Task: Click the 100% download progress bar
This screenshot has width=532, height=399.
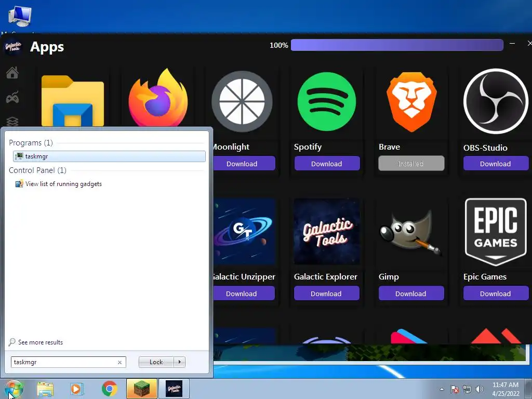Action: pyautogui.click(x=397, y=45)
